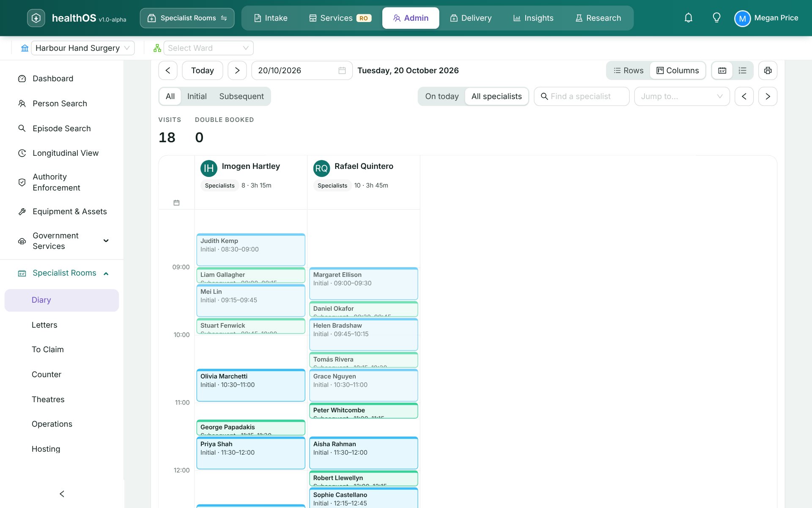
Task: Click Rafael Quintero RQ avatar
Action: click(321, 168)
